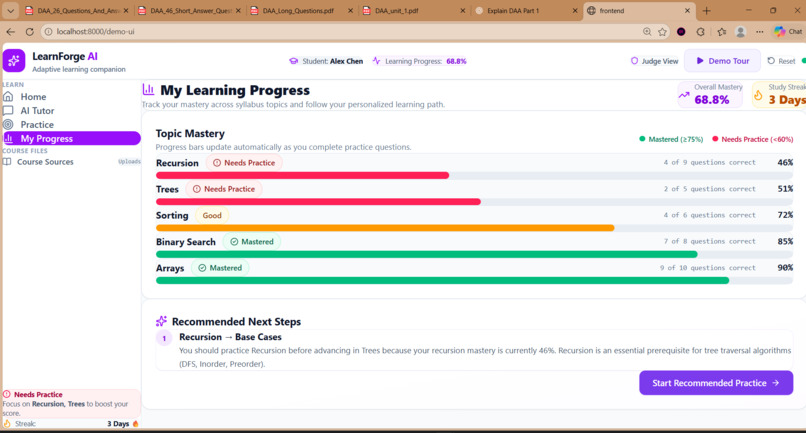This screenshot has height=433, width=806.
Task: Go back in the browser
Action: [x=10, y=31]
